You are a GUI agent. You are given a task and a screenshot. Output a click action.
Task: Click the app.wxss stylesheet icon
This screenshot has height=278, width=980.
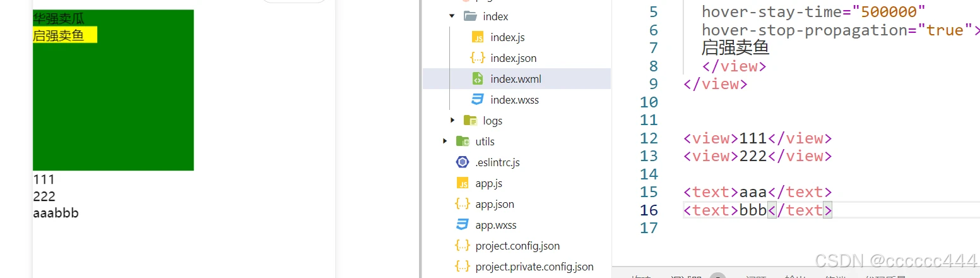[463, 225]
